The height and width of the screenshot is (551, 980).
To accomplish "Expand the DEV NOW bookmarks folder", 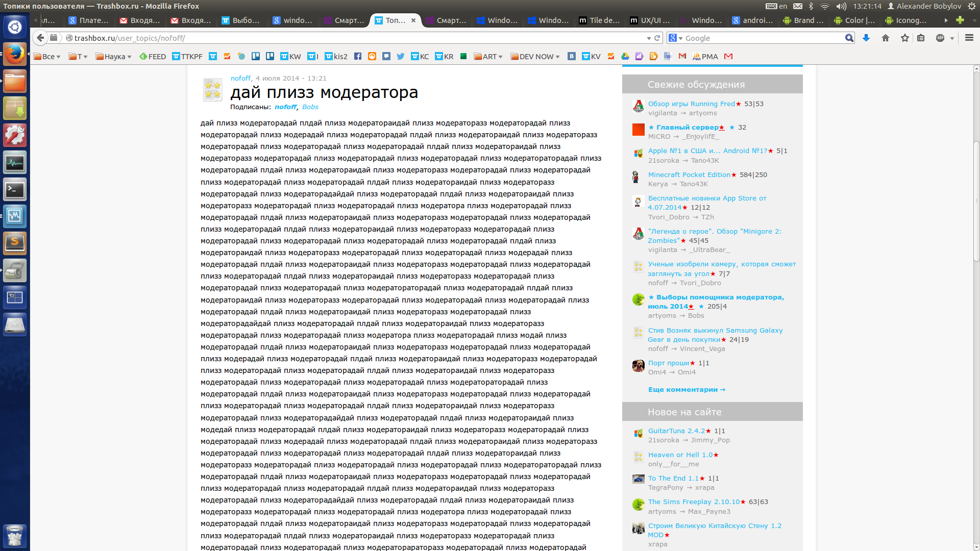I will (x=535, y=56).
